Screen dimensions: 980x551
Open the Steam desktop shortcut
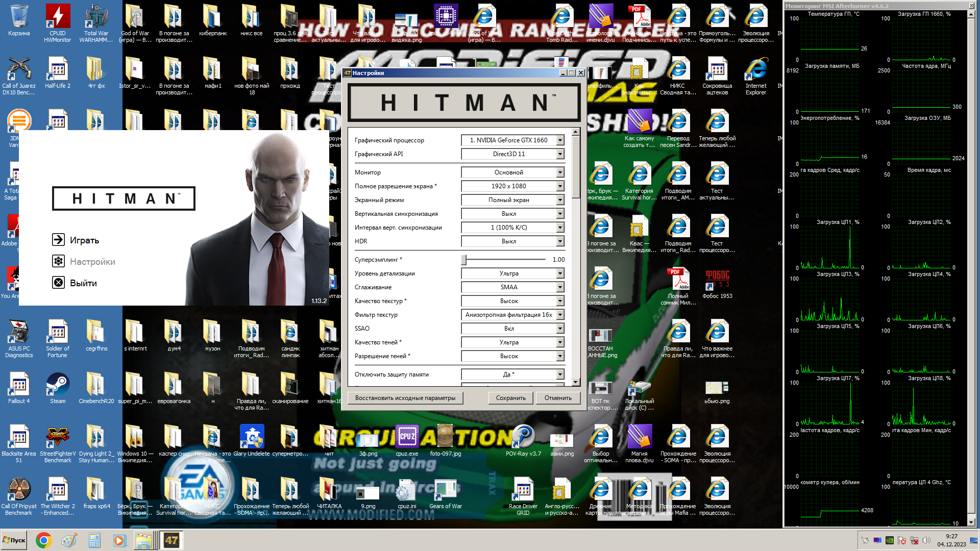point(58,385)
